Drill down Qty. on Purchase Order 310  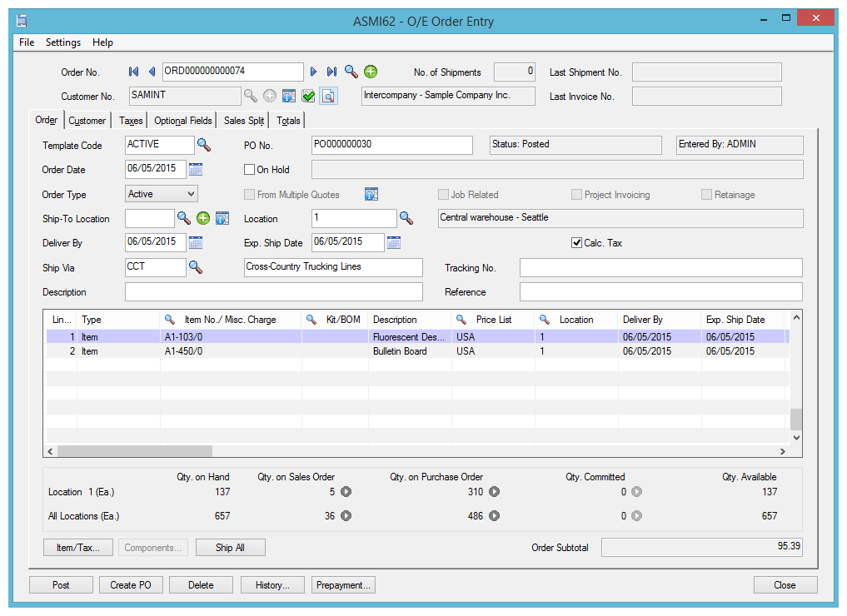[x=494, y=492]
